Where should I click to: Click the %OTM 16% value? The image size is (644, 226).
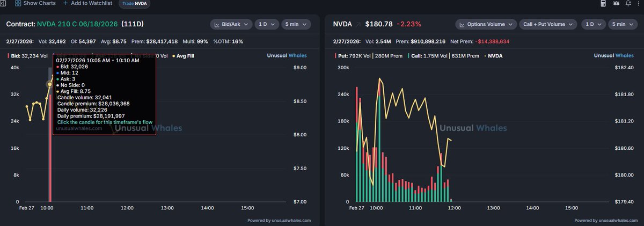pyautogui.click(x=228, y=41)
